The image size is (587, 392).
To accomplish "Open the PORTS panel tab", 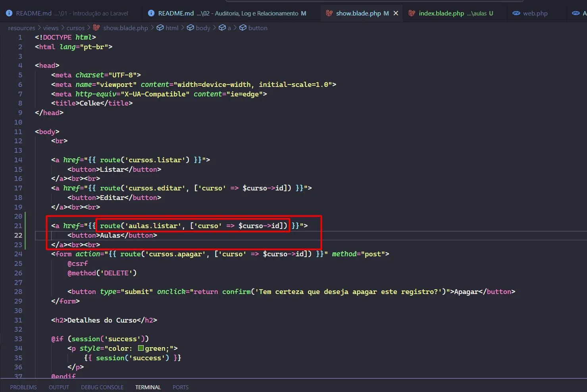I will pos(180,387).
